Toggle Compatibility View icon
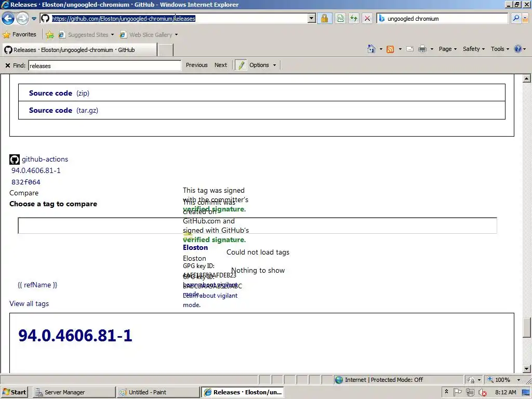This screenshot has width=532, height=399. 340,18
